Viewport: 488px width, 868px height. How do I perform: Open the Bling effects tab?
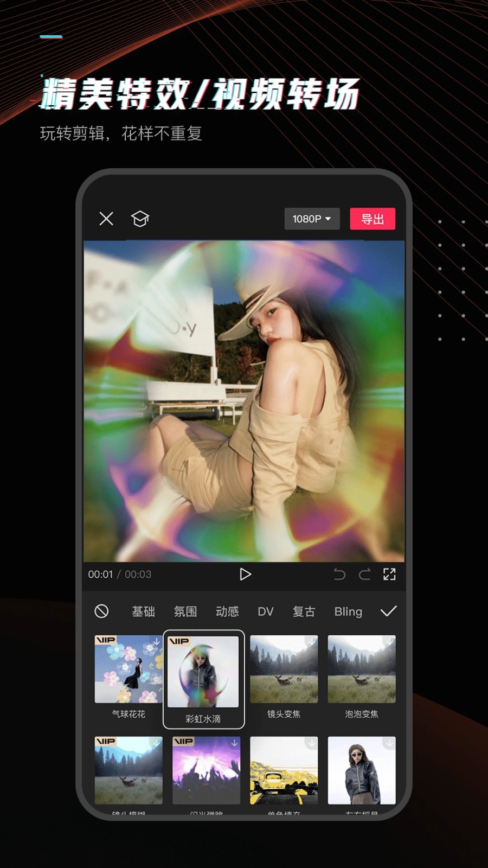(348, 611)
